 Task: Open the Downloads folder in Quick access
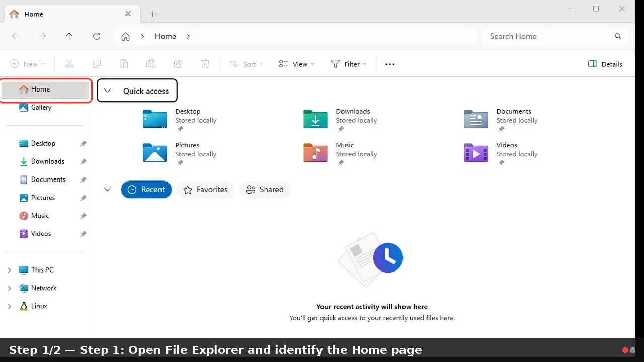pos(340,120)
